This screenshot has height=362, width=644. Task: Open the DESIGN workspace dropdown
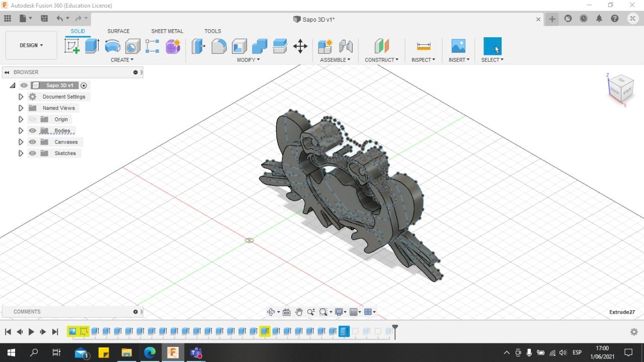31,45
